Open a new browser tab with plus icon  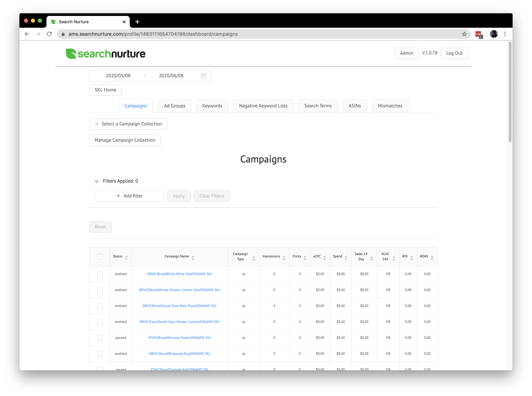click(x=137, y=22)
